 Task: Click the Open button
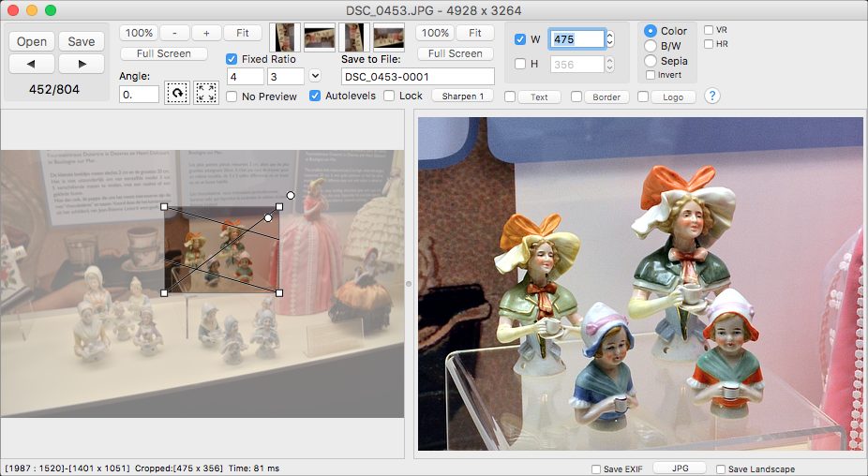[32, 41]
